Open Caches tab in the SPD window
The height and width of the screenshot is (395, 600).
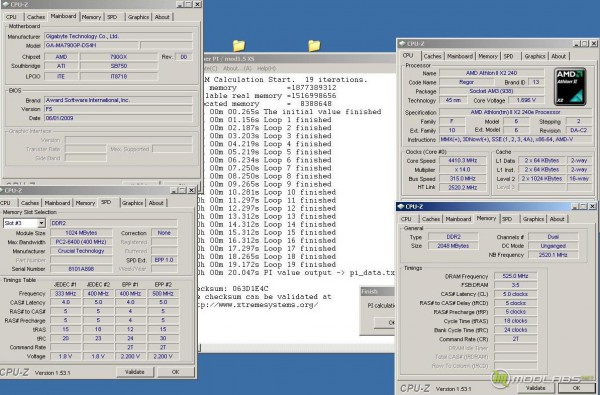(x=30, y=203)
